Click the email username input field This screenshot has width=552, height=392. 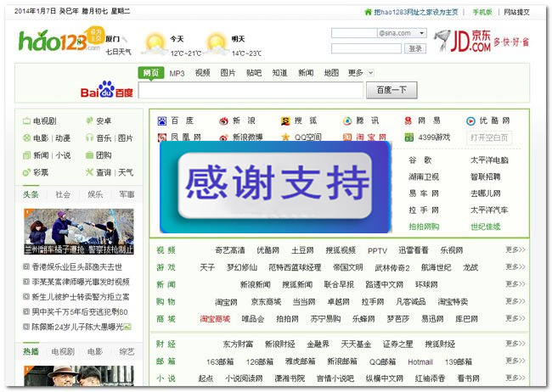[x=354, y=33]
